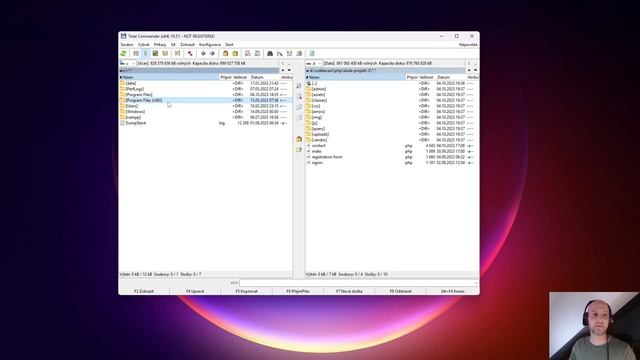Sort right panel by Velikost column

coord(427,77)
